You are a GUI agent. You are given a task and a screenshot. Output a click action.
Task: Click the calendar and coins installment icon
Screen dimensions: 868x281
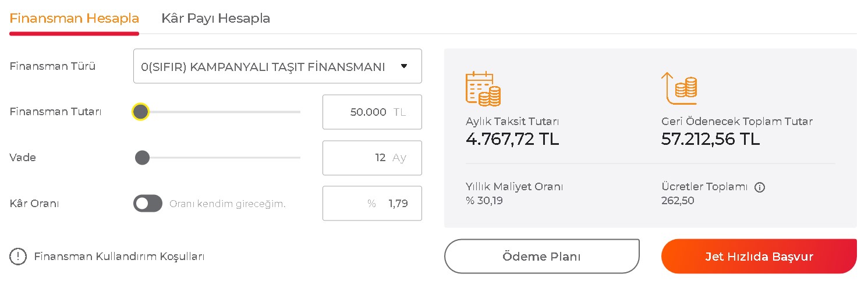[483, 88]
